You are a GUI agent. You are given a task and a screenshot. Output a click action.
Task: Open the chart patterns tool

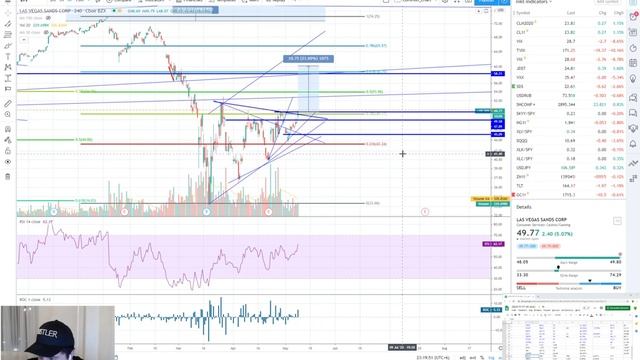coord(8,67)
